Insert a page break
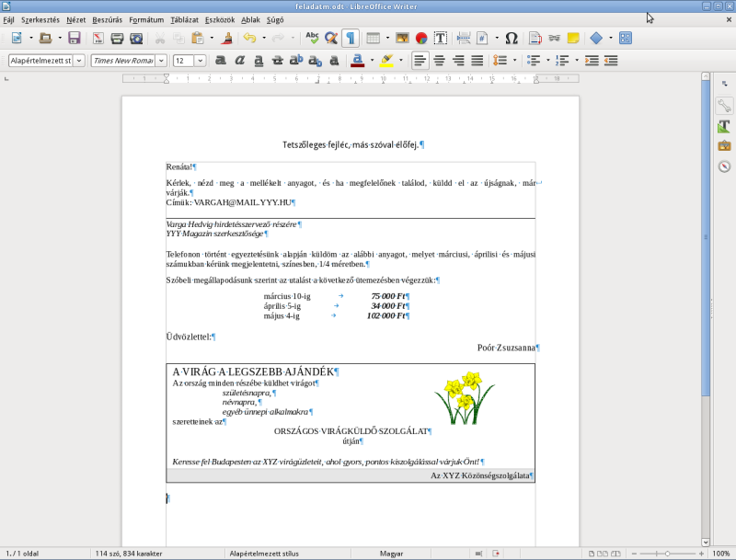Image resolution: width=736 pixels, height=560 pixels. coord(464,38)
